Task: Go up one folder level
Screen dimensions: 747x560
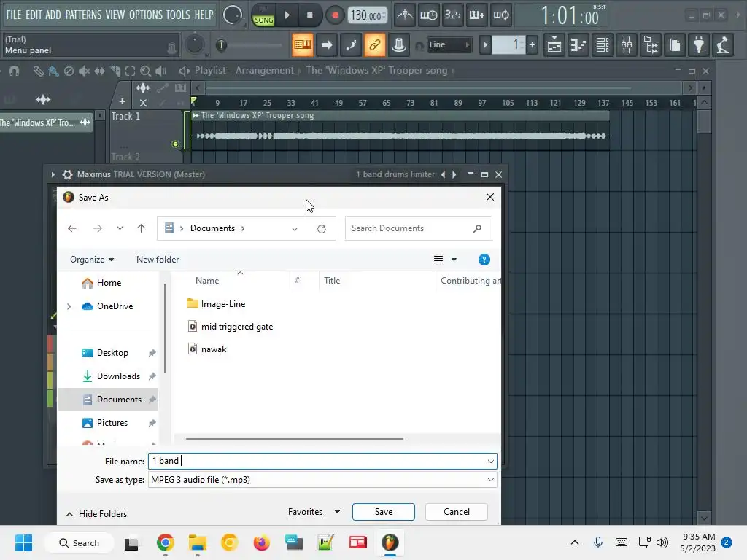Action: pos(141,228)
